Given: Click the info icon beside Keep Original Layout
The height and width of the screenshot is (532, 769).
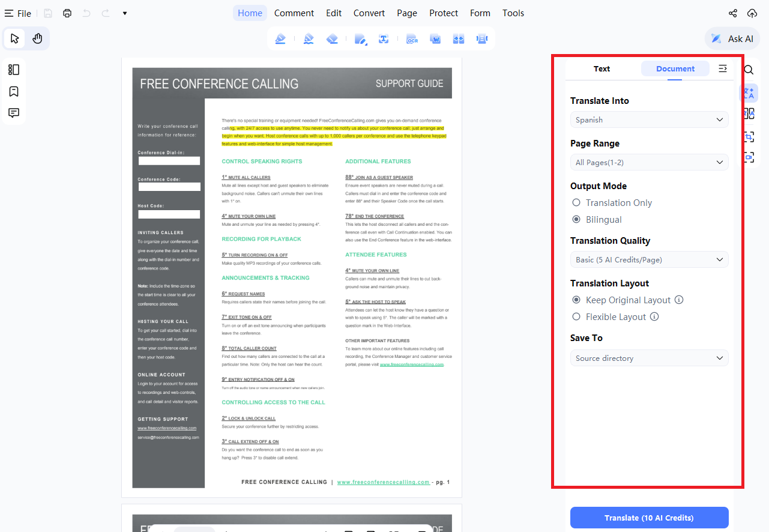Looking at the screenshot, I should pos(679,300).
